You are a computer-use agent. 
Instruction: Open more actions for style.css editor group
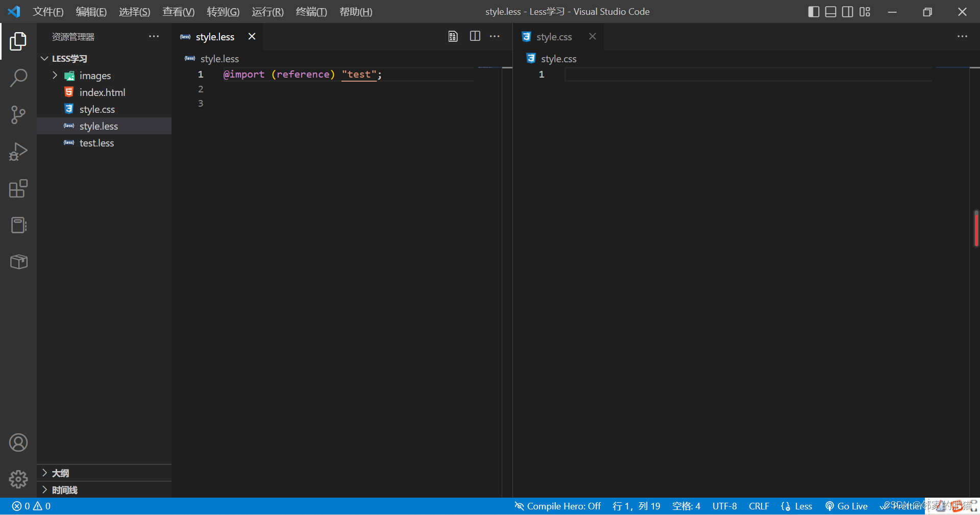(x=962, y=36)
